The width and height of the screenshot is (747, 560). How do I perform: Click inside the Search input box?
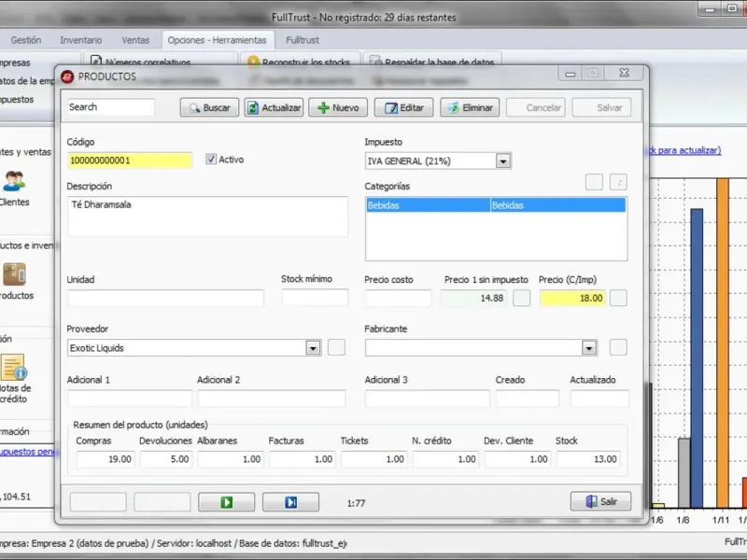(x=110, y=107)
